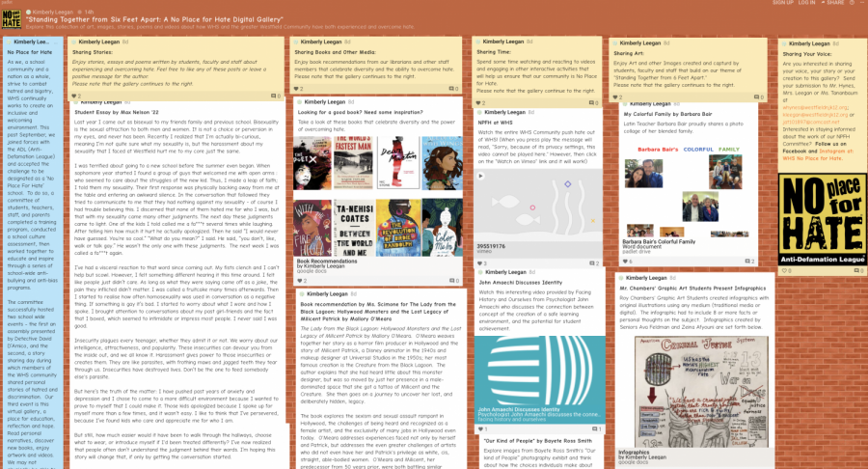Viewport: 868px width, 469px height.
Task: Select Mr. Chambers' Graphic Art Students post title
Action: tap(692, 288)
